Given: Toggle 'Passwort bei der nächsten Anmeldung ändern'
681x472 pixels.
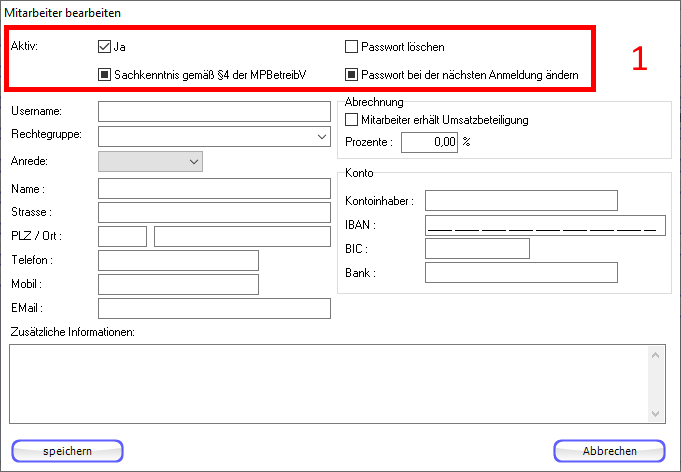Looking at the screenshot, I should pyautogui.click(x=351, y=74).
